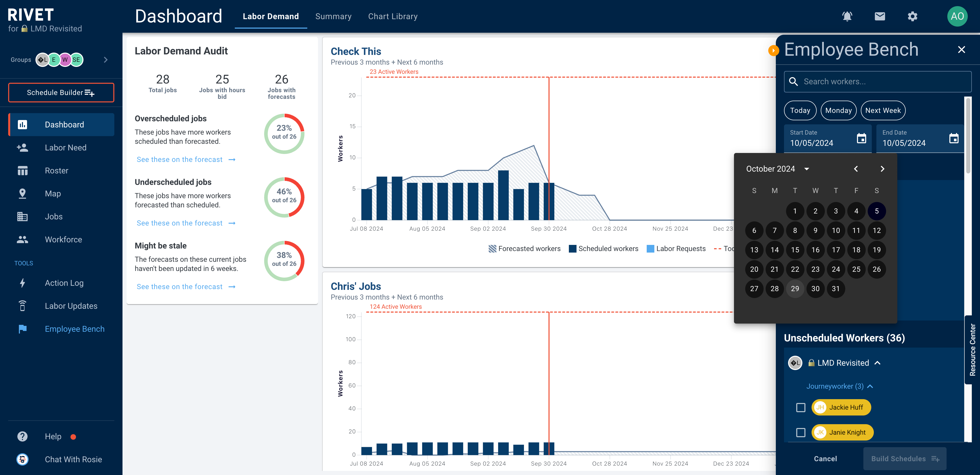Click the Next Week quick-date button
This screenshot has width=980, height=475.
883,110
